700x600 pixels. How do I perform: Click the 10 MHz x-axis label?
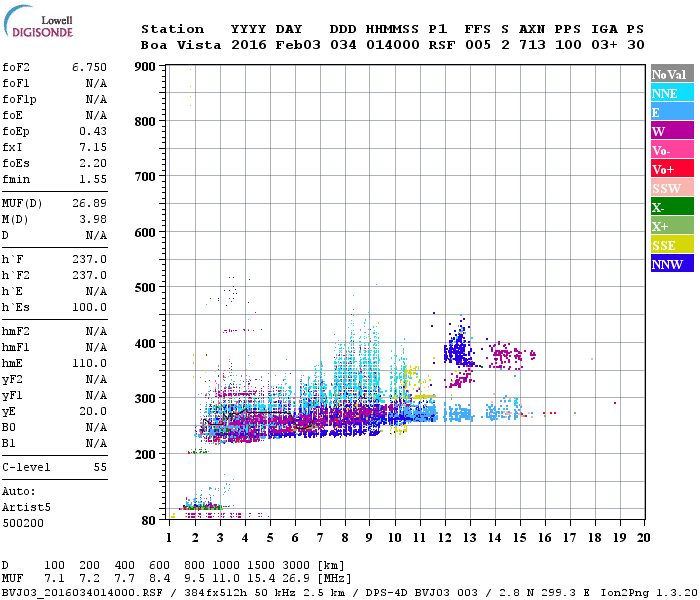395,538
